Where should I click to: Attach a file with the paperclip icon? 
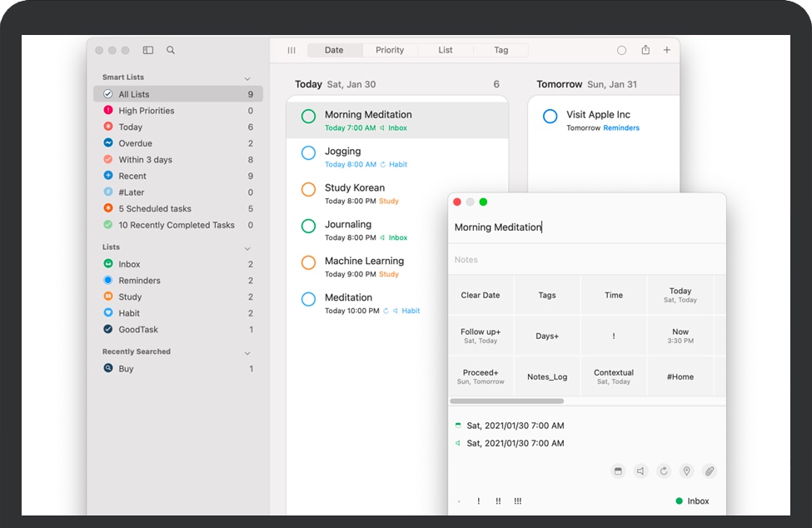(x=709, y=471)
